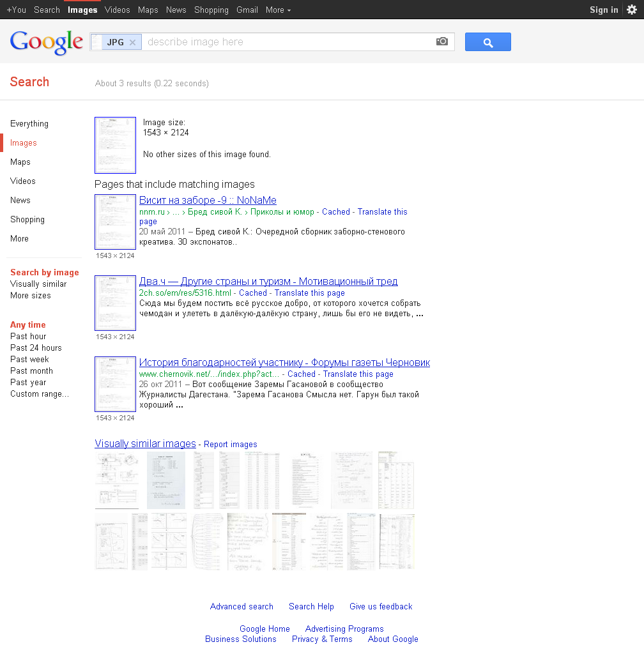644x656 pixels.
Task: Select Maps in left sidebar
Action: click(20, 162)
